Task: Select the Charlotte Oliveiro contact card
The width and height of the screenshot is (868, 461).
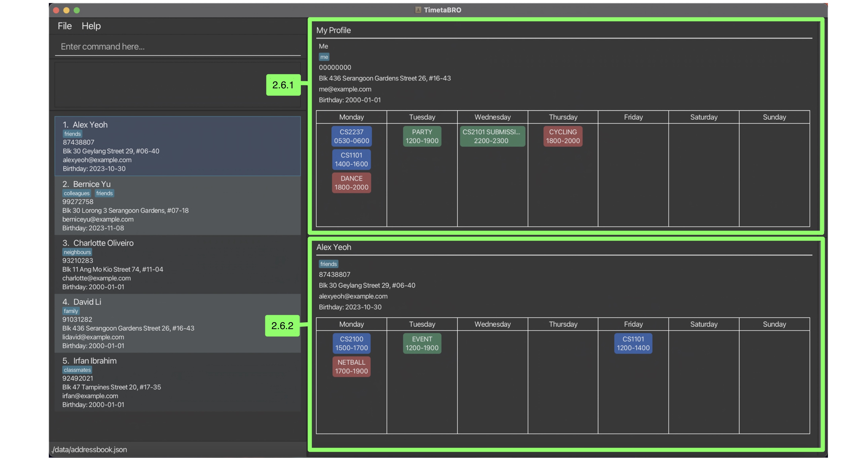Action: tap(178, 265)
